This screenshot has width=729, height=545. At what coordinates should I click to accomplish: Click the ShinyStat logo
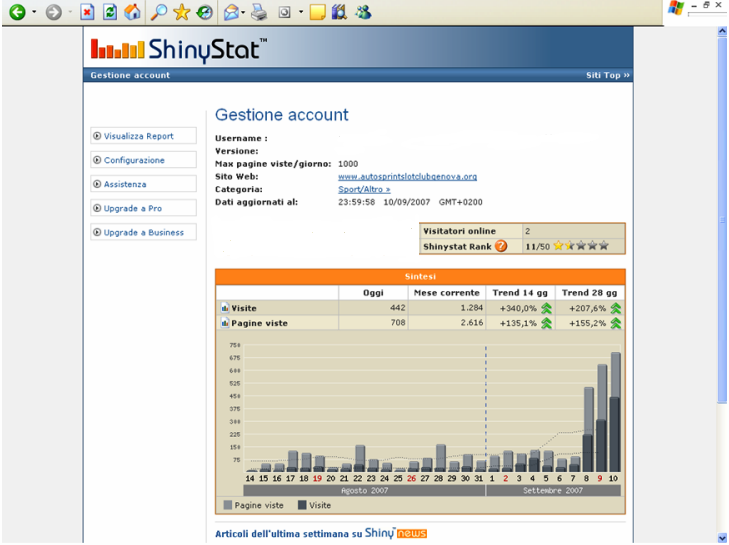tap(179, 49)
